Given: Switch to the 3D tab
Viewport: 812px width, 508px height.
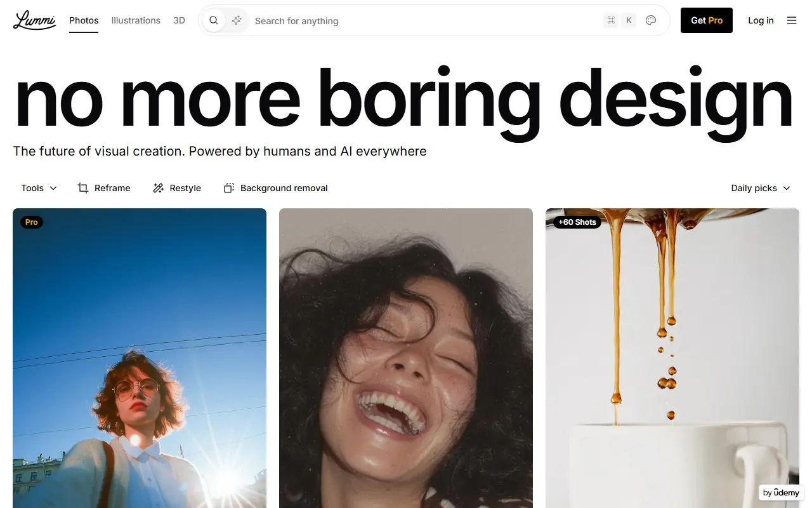Looking at the screenshot, I should (x=179, y=20).
